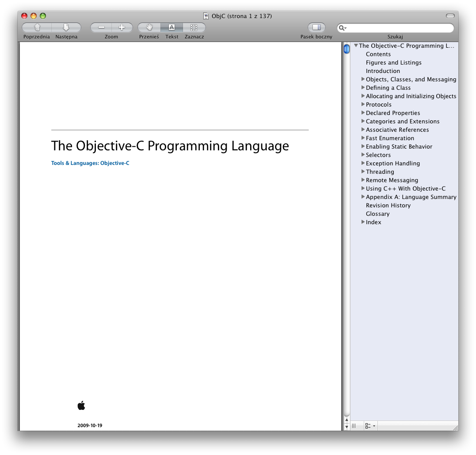476x455 pixels.
Task: Click the magnifier icon in search field
Action: (342, 28)
